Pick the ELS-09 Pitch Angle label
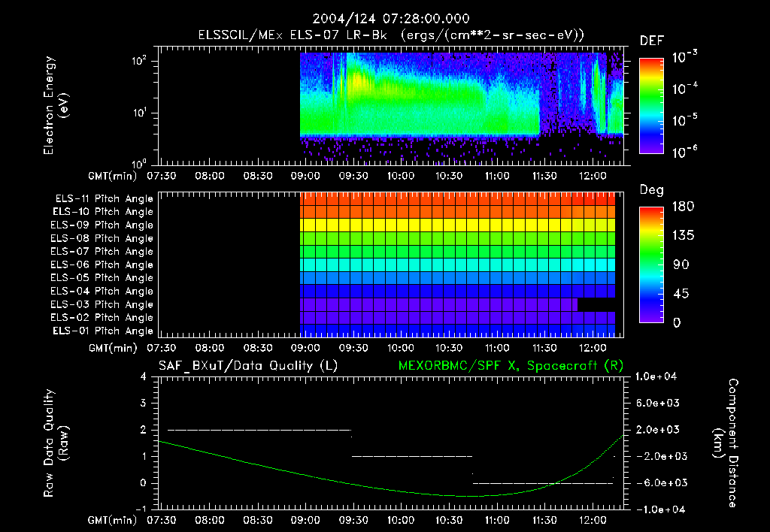The width and height of the screenshot is (770, 532). point(104,225)
